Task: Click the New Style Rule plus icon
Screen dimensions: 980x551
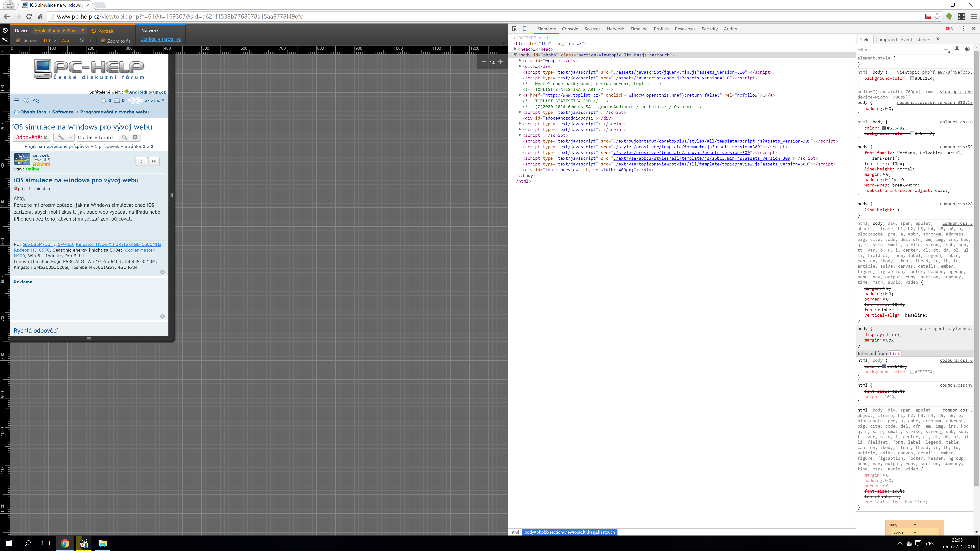Action: tap(946, 49)
